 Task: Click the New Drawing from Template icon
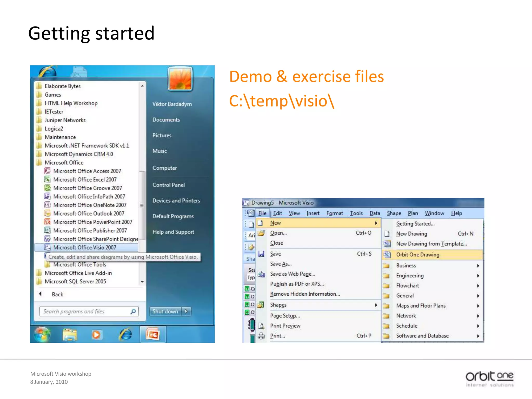pos(387,244)
